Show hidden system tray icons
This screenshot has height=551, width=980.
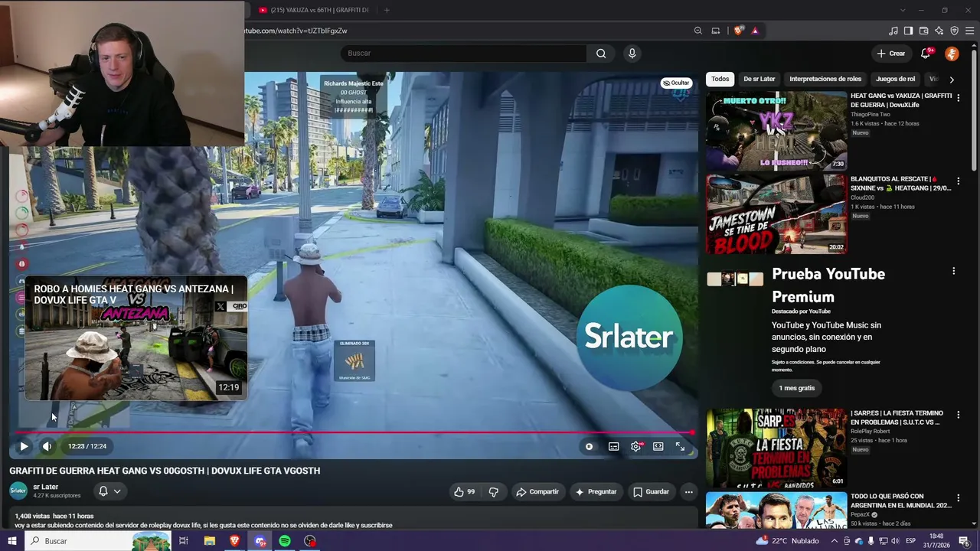835,541
